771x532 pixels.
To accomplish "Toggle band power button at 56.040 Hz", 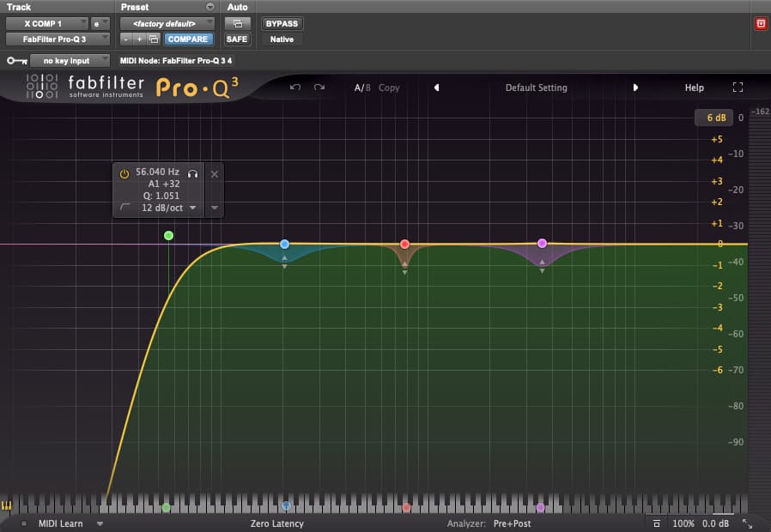I will [124, 173].
